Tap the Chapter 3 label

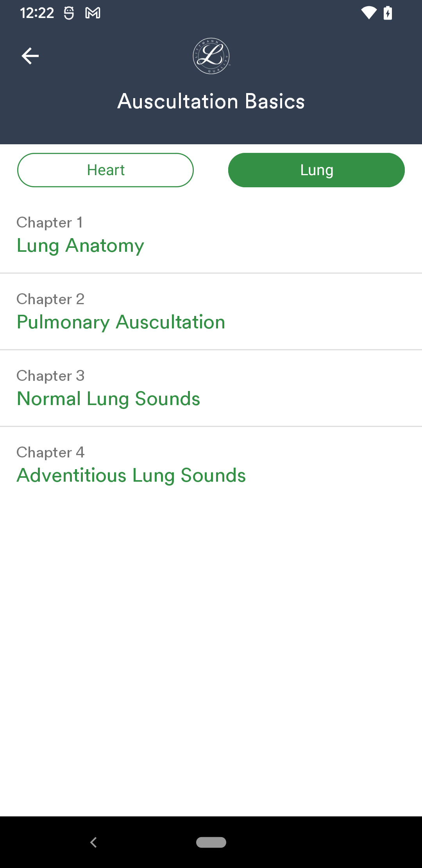pos(50,376)
